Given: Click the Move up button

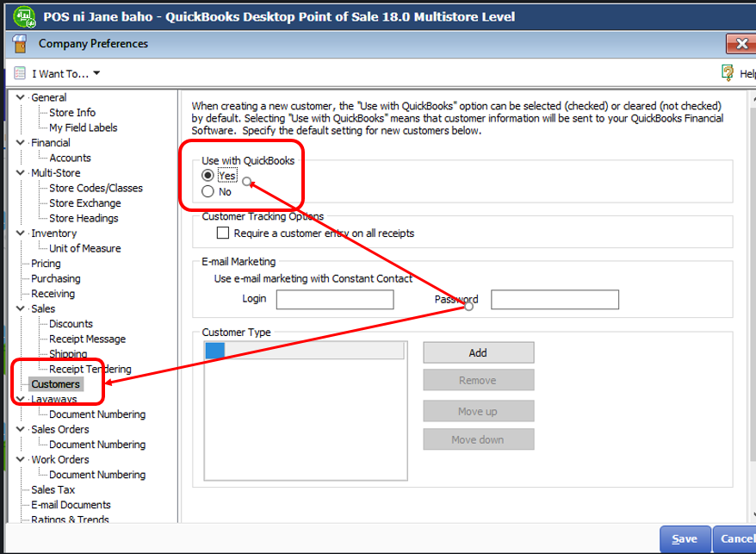Looking at the screenshot, I should [478, 411].
